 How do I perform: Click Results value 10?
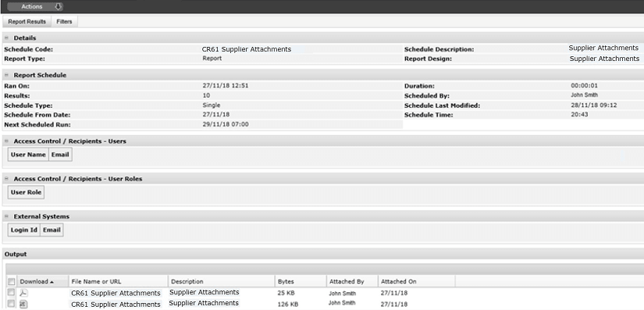point(206,95)
